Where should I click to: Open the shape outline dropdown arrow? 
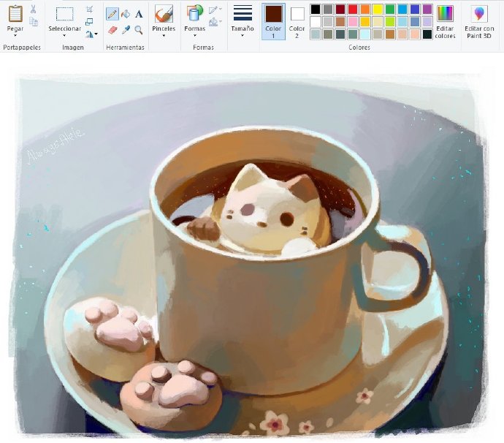(x=220, y=9)
